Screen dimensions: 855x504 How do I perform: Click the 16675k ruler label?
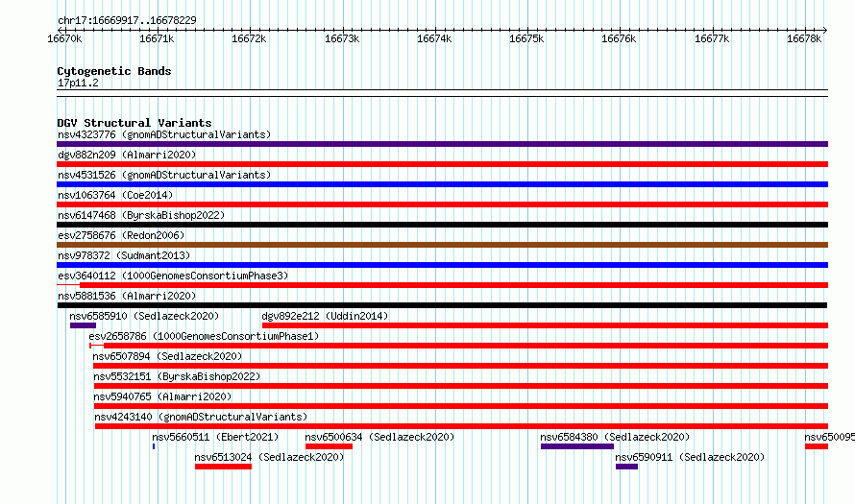coord(526,38)
